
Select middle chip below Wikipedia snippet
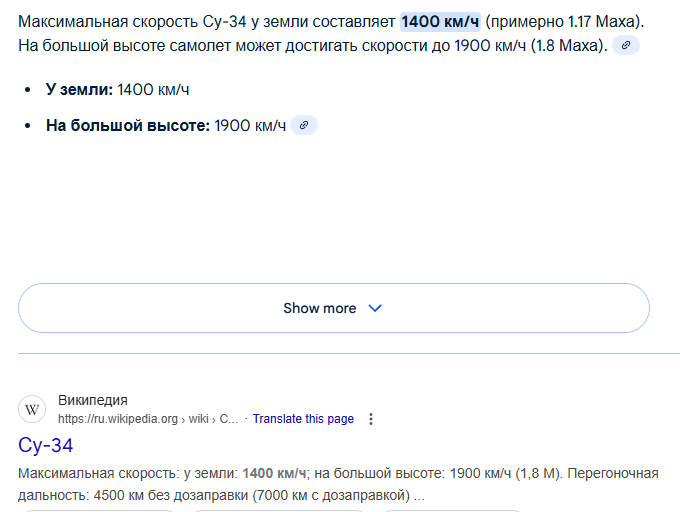[280, 510]
